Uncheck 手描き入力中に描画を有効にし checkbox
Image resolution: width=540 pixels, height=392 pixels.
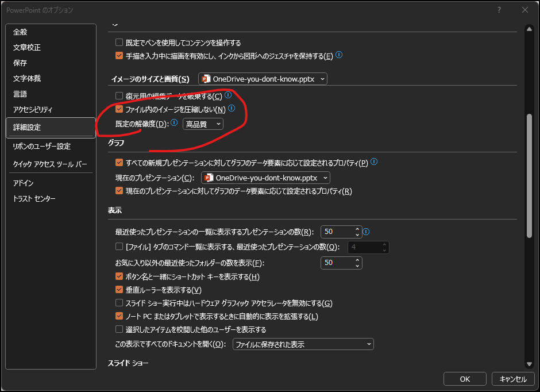click(x=119, y=55)
